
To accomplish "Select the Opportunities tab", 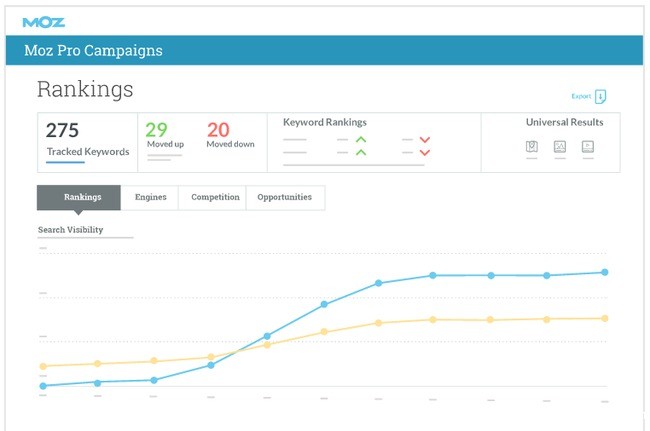I will (x=284, y=198).
